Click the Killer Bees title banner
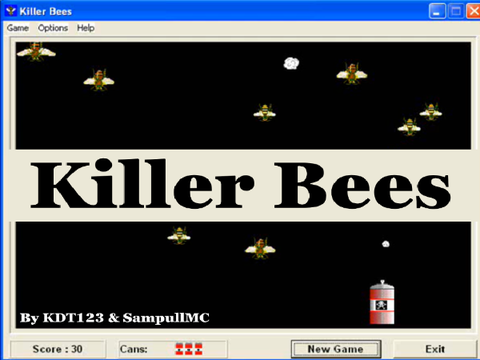Screen dimensions: 480x360 [241, 184]
